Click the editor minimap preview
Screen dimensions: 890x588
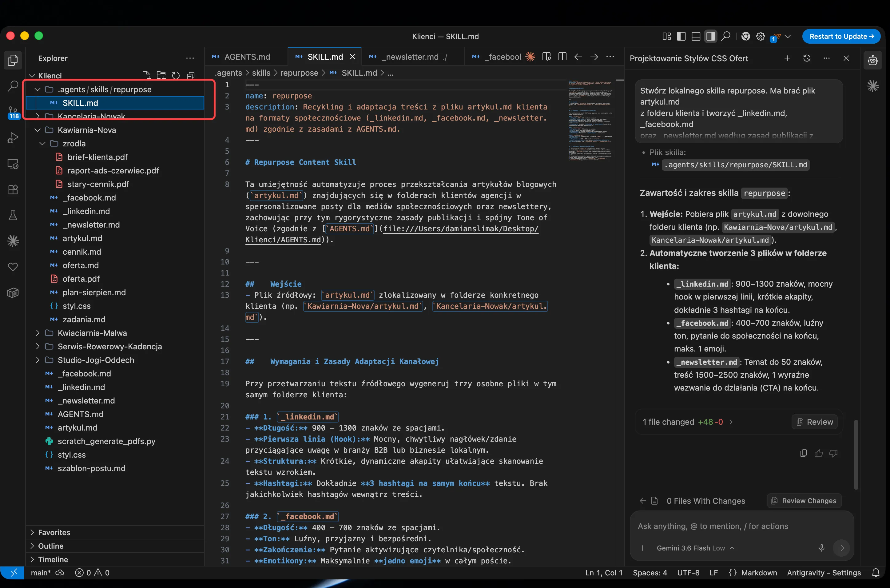590,120
